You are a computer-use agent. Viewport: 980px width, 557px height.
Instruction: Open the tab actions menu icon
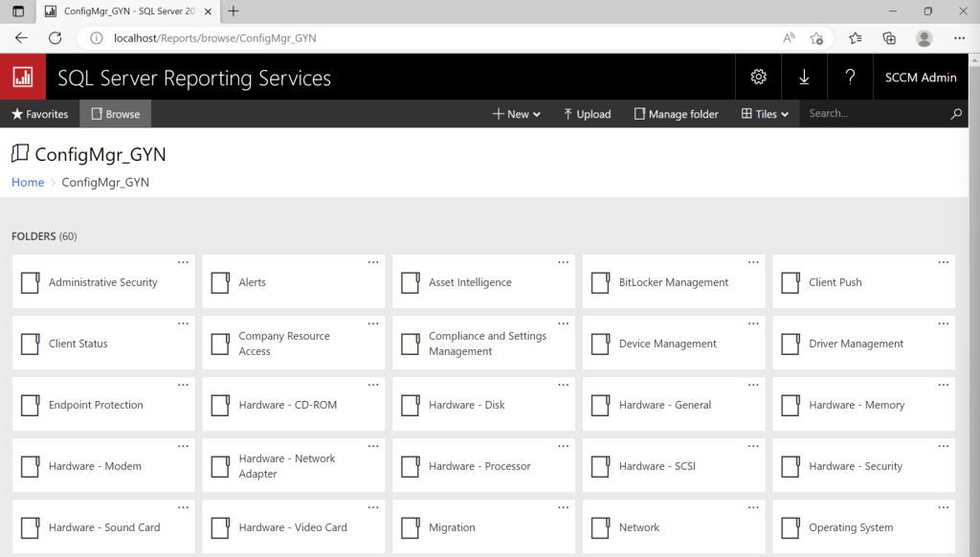point(18,11)
